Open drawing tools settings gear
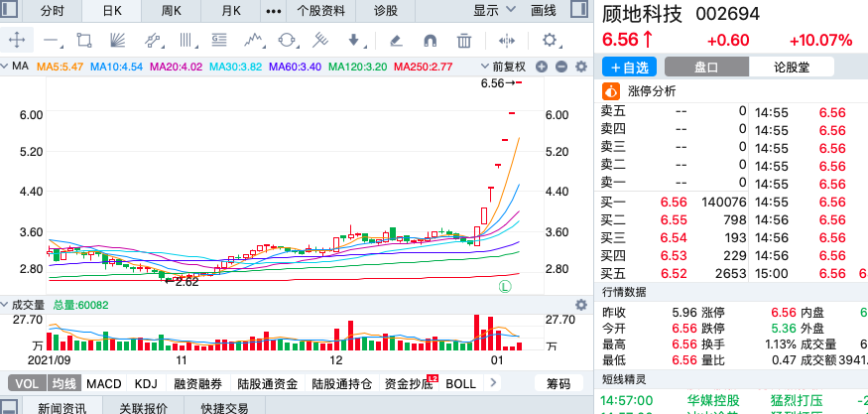The height and width of the screenshot is (414, 868). coord(550,40)
